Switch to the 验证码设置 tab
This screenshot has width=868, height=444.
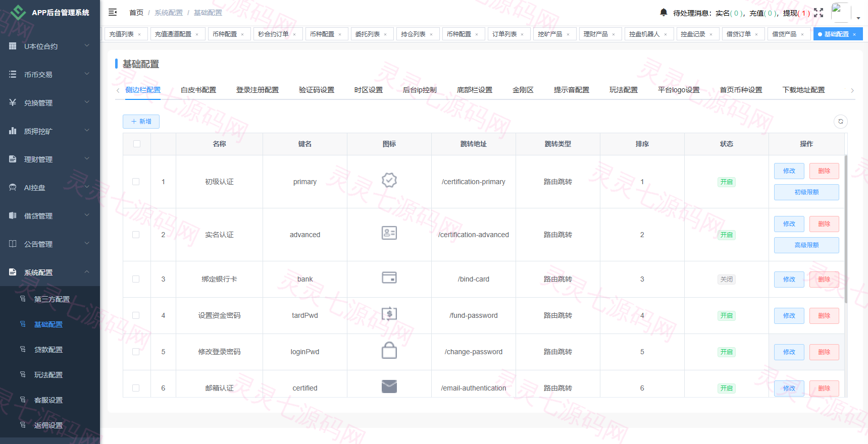(x=317, y=90)
